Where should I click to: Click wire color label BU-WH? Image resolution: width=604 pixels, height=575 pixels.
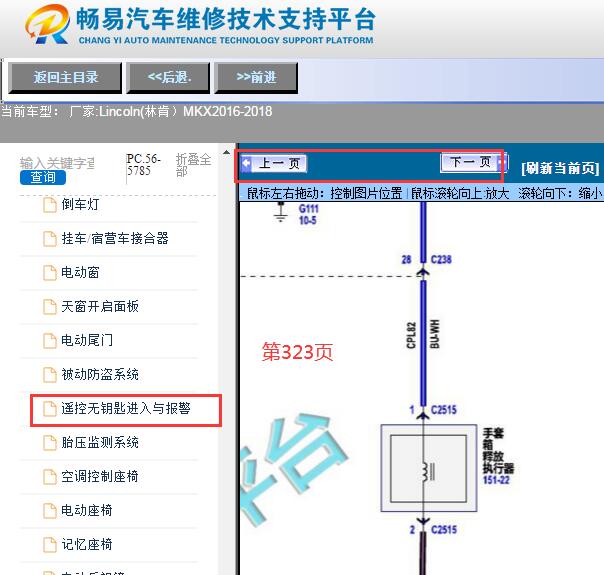(x=435, y=334)
